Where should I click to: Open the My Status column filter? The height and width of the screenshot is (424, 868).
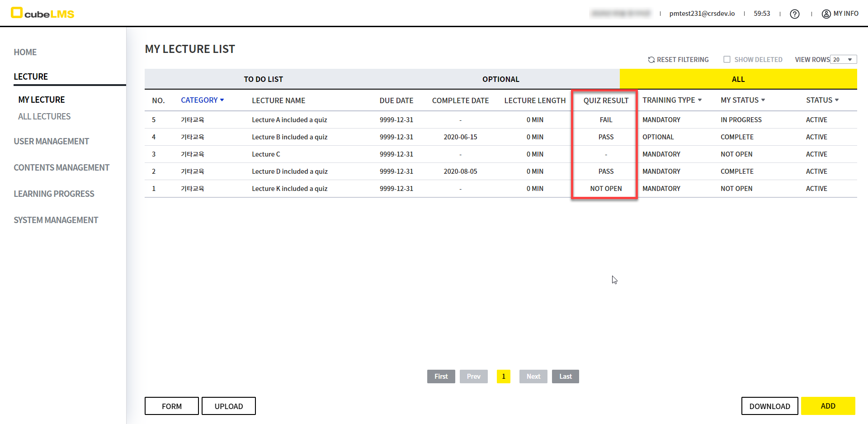pyautogui.click(x=763, y=100)
